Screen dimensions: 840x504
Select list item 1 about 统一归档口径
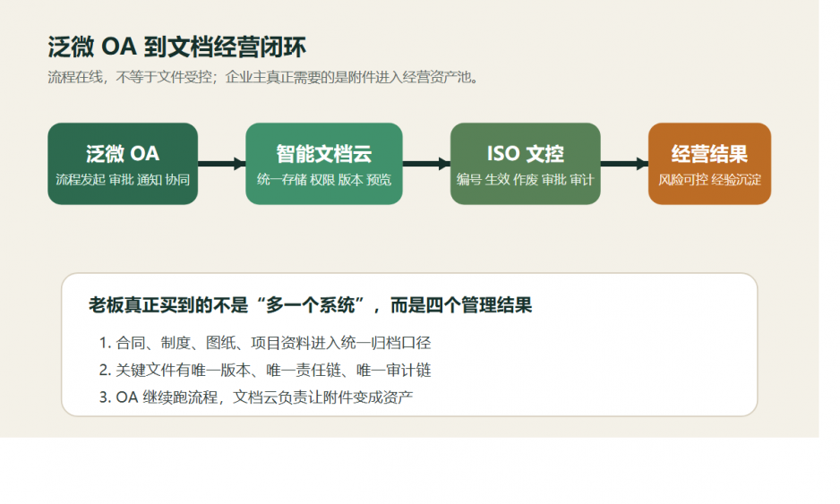(265, 343)
